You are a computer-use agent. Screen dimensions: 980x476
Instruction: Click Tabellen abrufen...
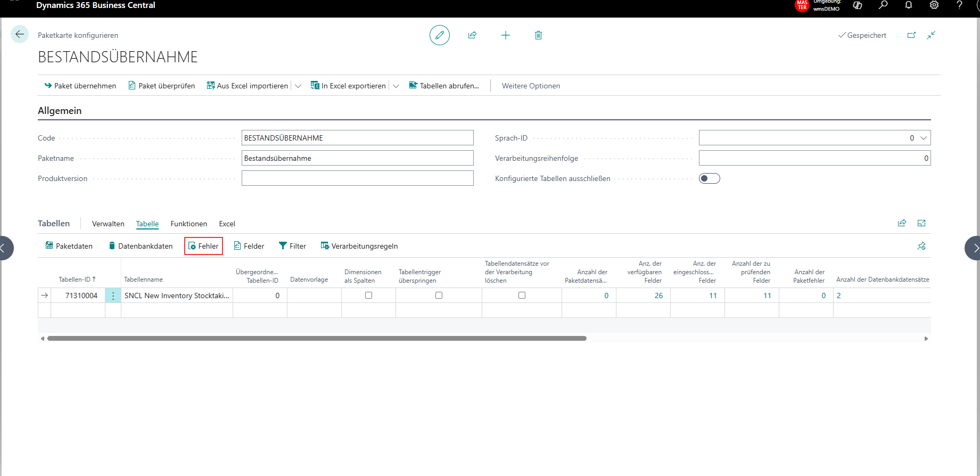[444, 86]
